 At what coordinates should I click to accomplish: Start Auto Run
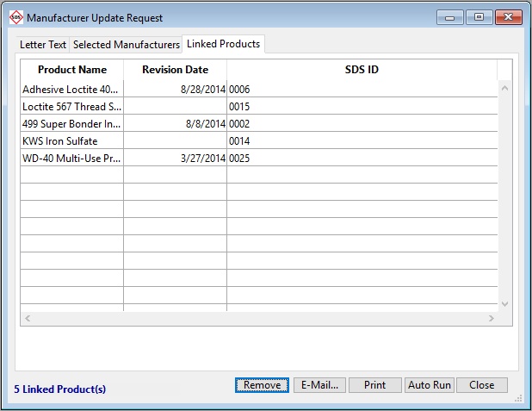pyautogui.click(x=429, y=385)
